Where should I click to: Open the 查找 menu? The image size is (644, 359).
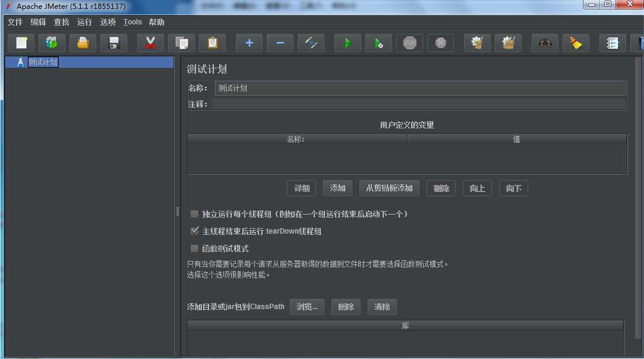click(x=62, y=22)
